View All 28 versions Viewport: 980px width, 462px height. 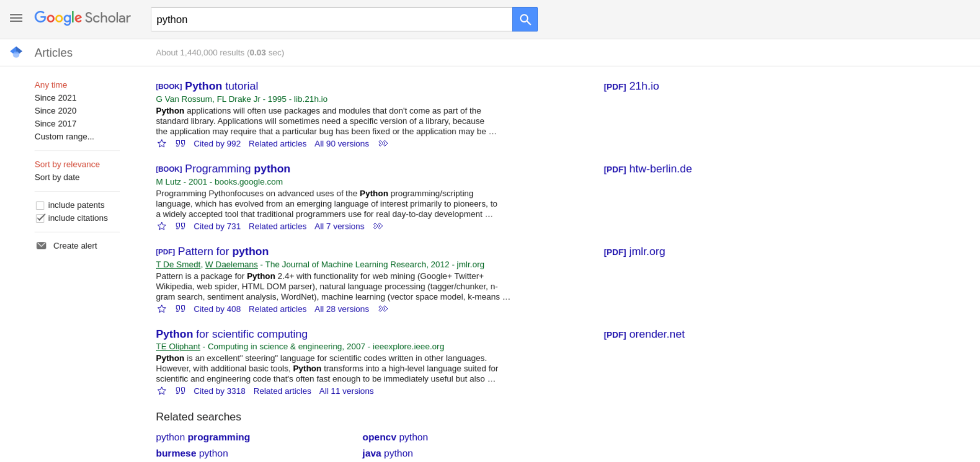(342, 309)
